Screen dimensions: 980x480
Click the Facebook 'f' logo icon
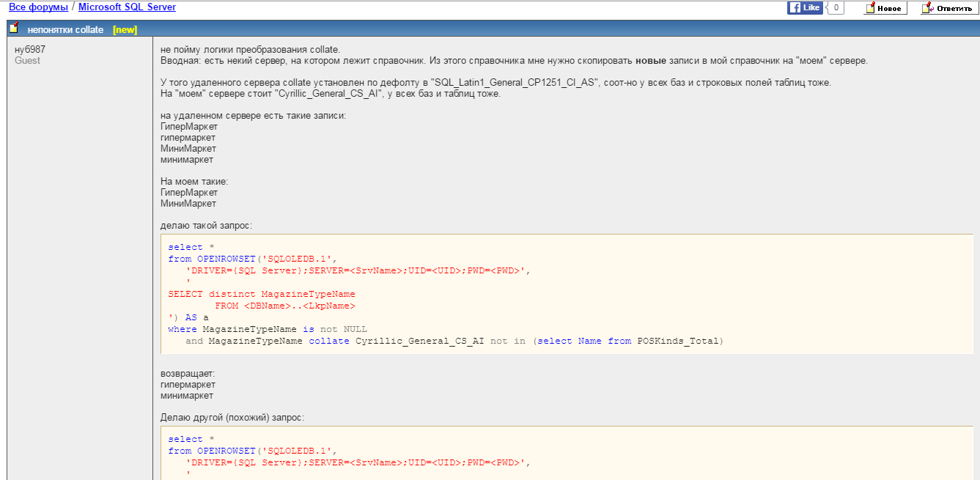click(795, 8)
